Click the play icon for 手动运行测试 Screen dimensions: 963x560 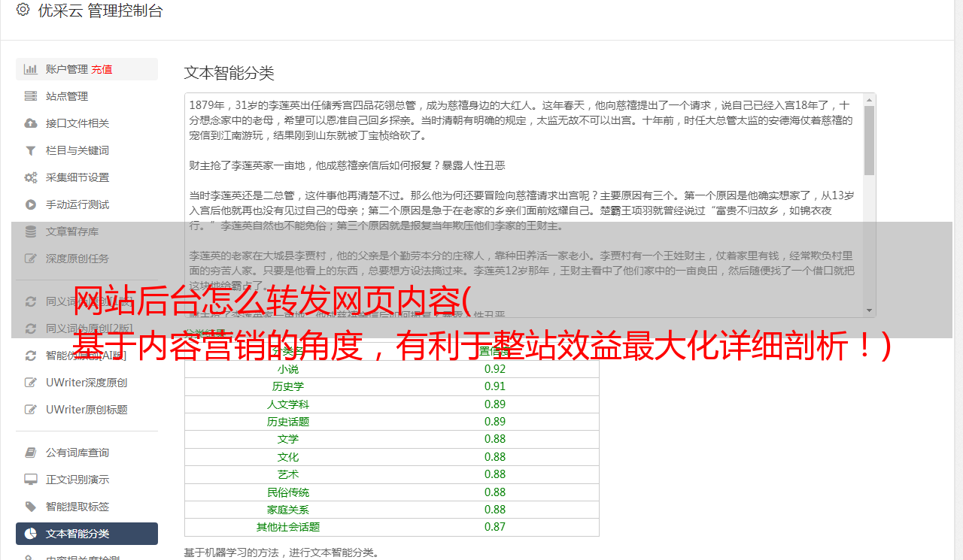pos(31,204)
